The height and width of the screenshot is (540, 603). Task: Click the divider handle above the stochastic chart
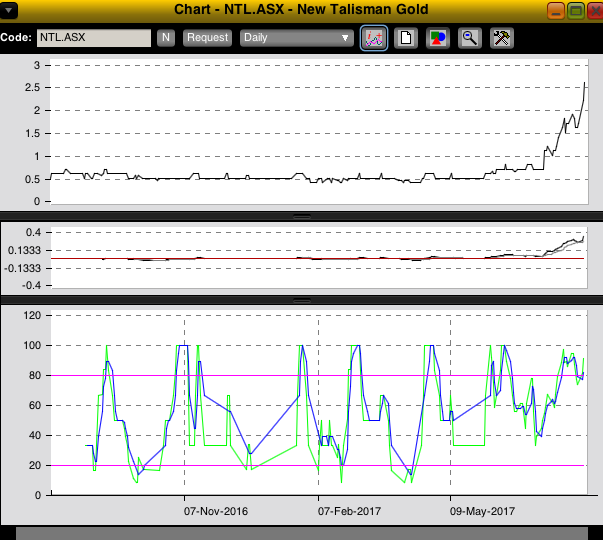(x=302, y=300)
